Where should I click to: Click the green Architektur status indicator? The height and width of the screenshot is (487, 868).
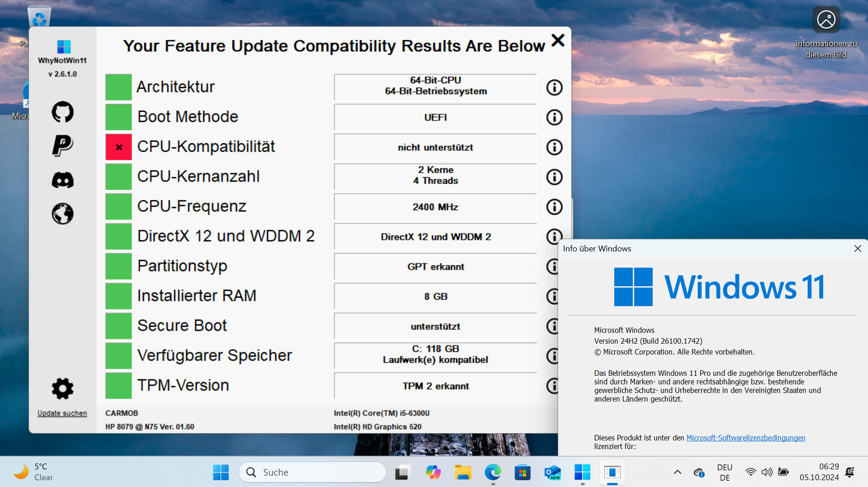119,87
